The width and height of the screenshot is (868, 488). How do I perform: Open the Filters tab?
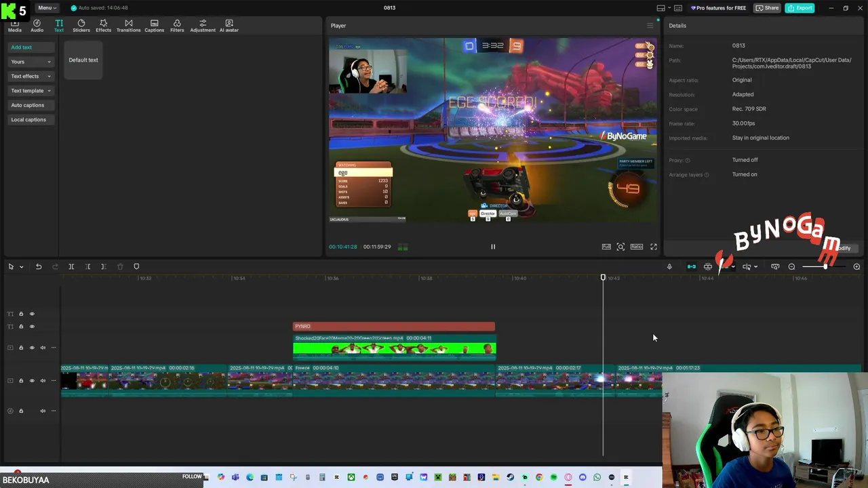click(x=177, y=26)
